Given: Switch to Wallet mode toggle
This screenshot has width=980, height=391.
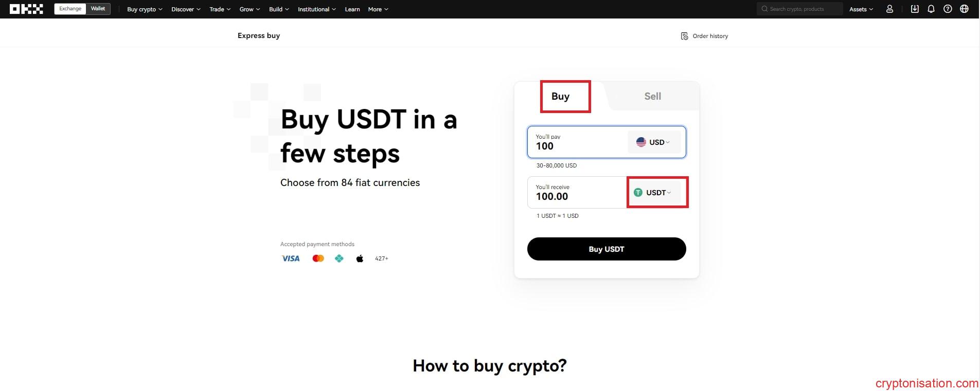Looking at the screenshot, I should tap(98, 9).
